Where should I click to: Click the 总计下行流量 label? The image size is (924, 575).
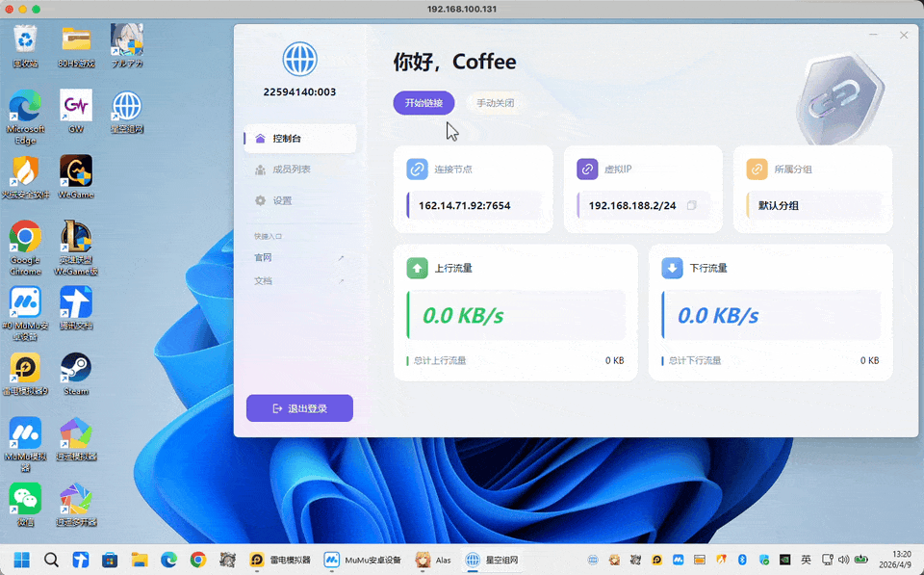click(695, 360)
